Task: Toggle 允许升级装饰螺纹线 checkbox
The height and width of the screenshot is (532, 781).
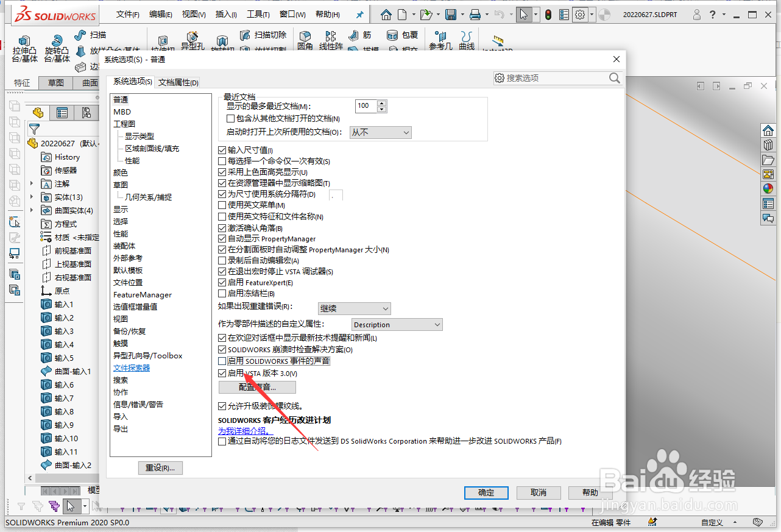Action: point(222,406)
